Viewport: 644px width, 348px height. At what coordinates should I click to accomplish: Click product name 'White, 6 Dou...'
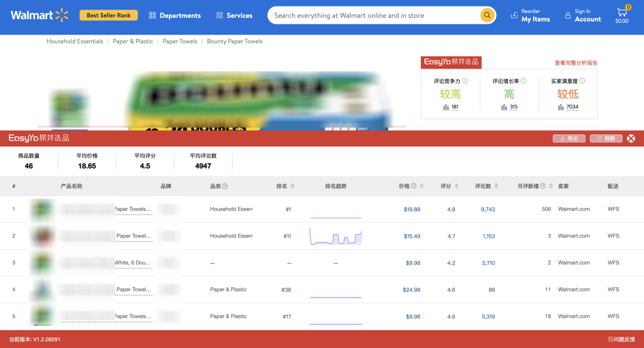[x=132, y=263]
